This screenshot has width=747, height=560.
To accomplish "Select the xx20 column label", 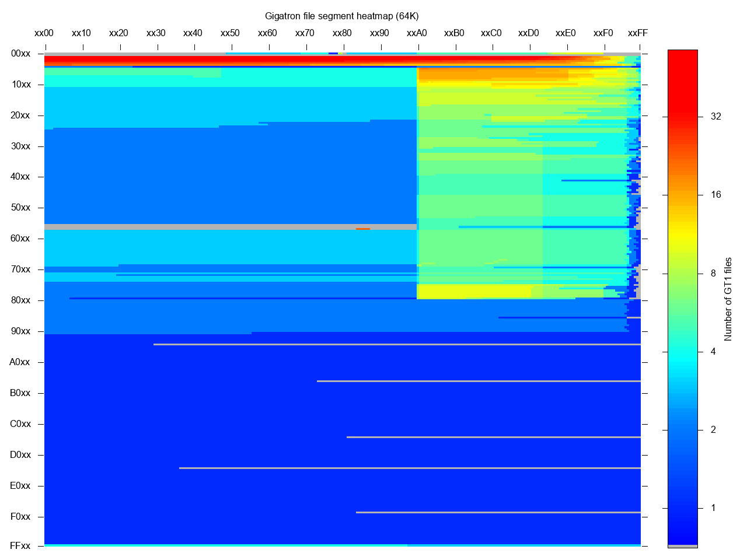I will coord(118,33).
